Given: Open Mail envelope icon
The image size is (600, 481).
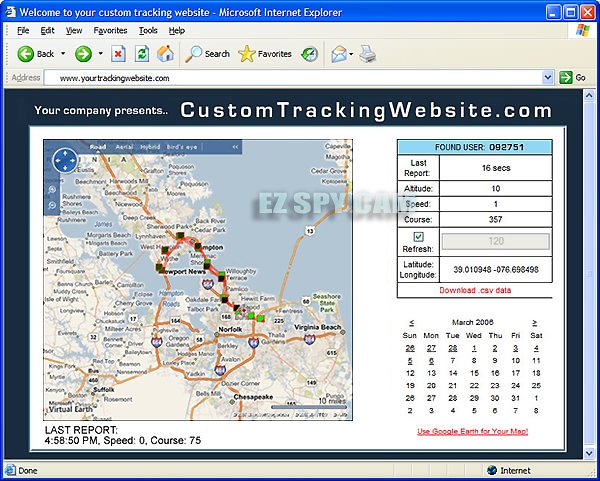Looking at the screenshot, I should point(339,54).
